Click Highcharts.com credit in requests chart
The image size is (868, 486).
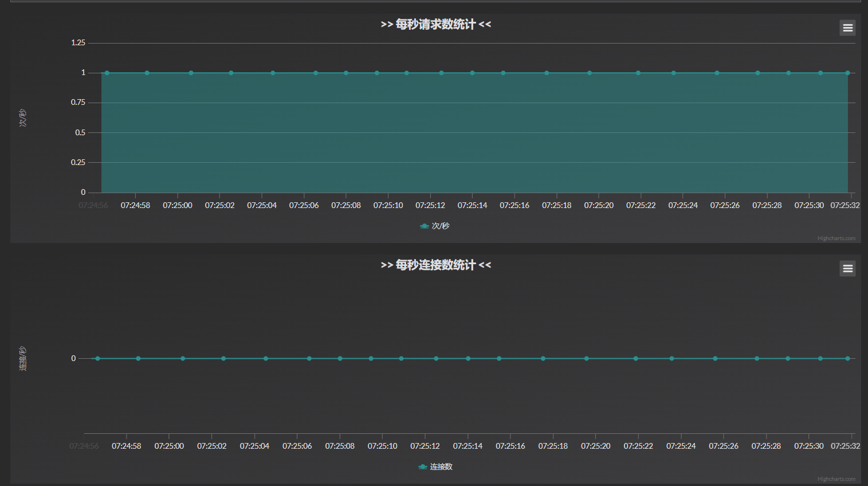(836, 238)
